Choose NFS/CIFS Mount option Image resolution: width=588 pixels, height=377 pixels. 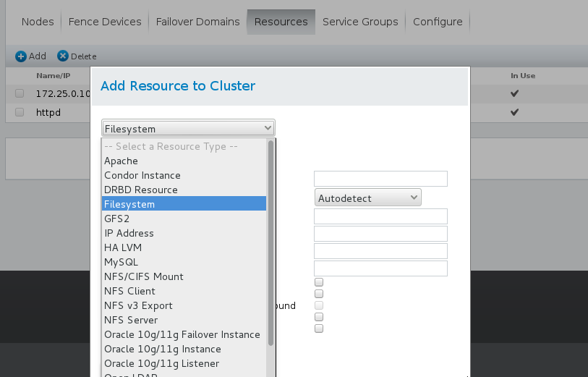[184, 277]
